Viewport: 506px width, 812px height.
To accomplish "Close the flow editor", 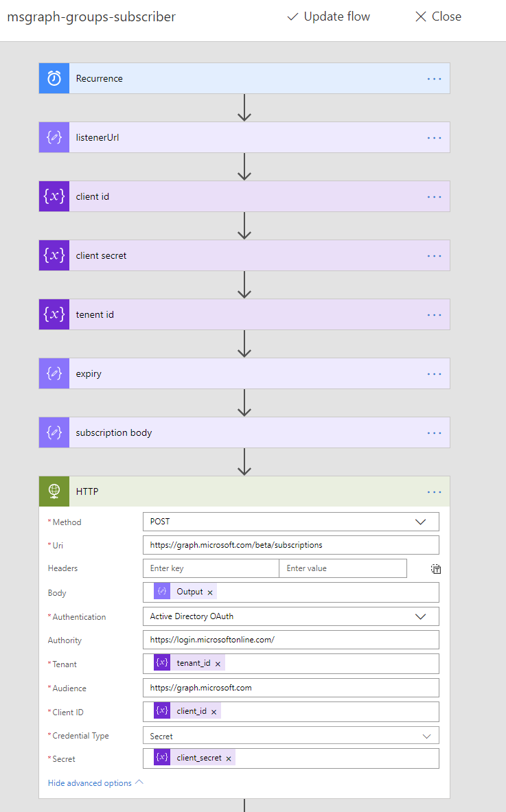I will pos(438,16).
